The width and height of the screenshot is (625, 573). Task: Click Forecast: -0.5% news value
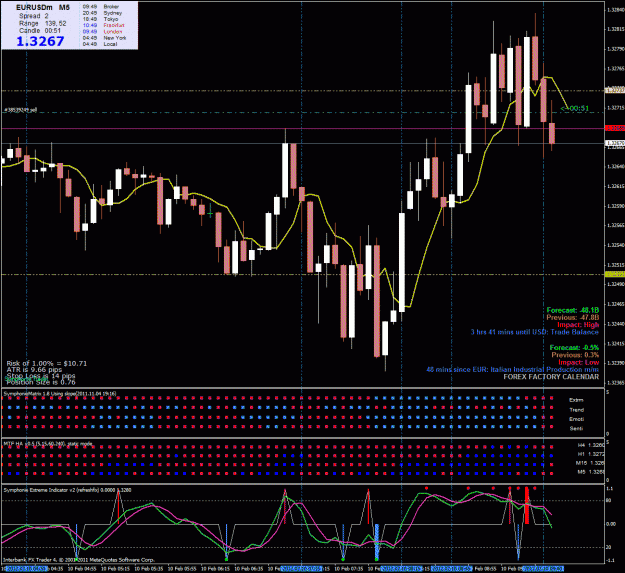coord(574,347)
